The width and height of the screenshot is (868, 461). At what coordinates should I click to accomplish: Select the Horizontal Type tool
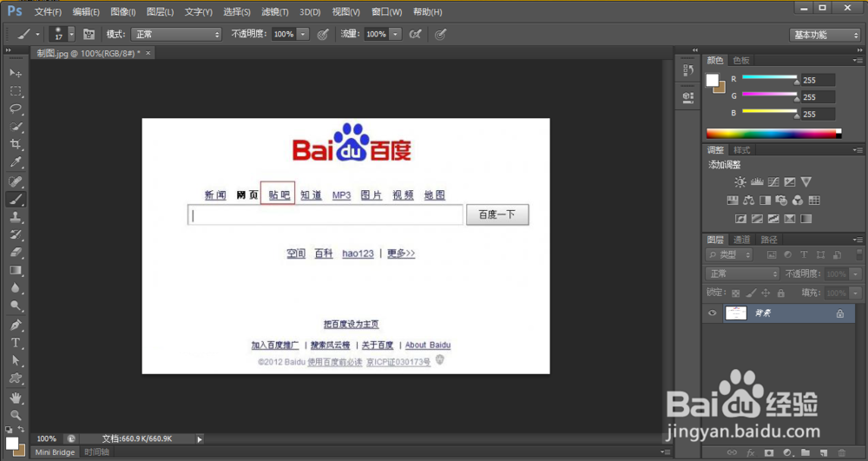[16, 343]
